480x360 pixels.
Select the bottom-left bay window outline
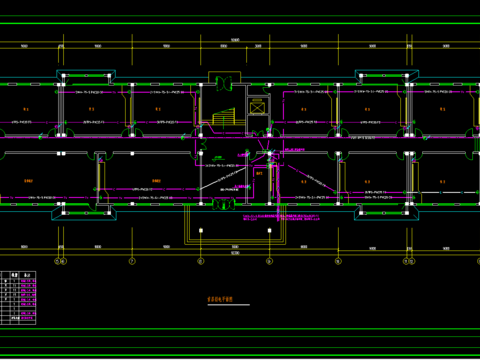click(84, 213)
